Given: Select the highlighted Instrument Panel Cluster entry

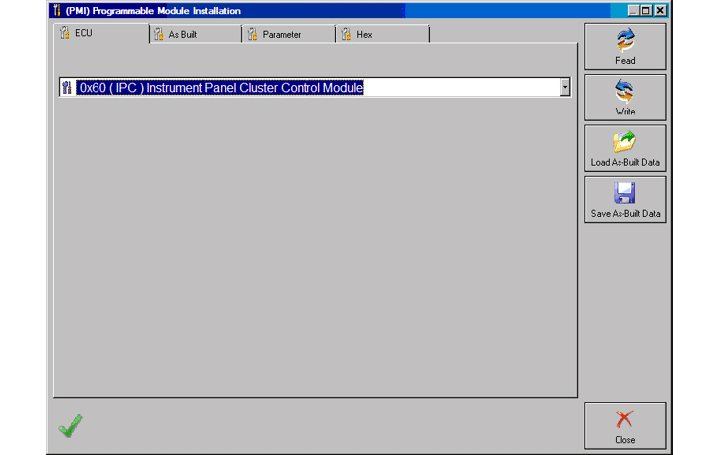Looking at the screenshot, I should point(220,88).
